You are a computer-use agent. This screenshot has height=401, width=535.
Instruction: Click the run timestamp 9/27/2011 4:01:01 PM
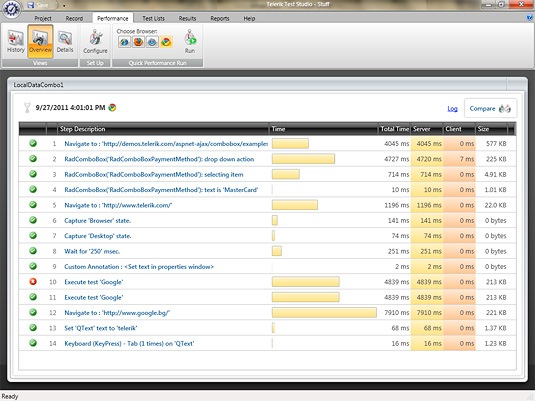tap(70, 108)
